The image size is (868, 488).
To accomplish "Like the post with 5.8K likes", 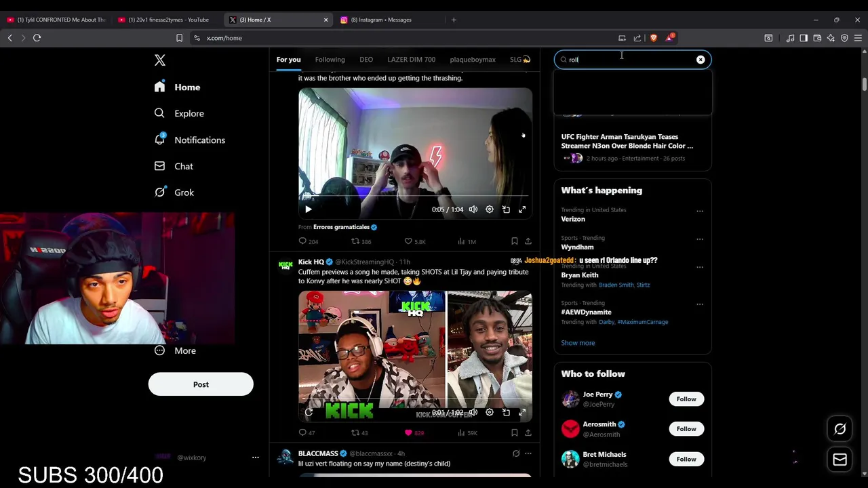I will click(x=415, y=241).
